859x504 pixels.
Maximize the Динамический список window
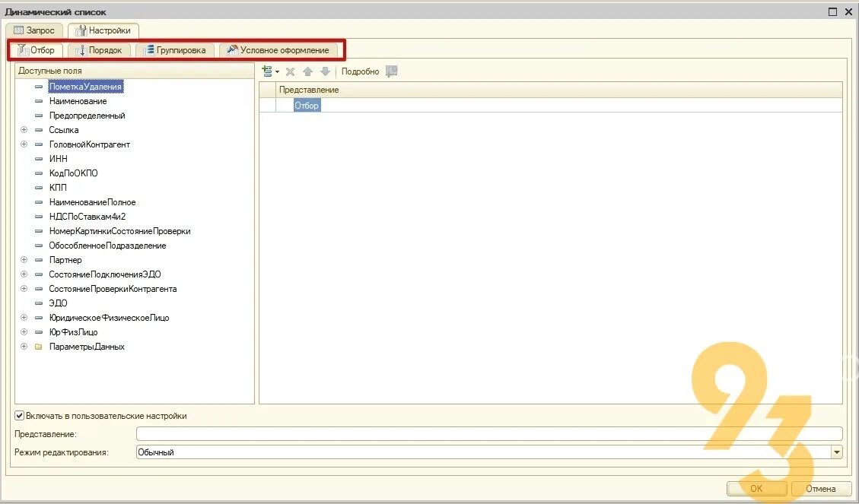tap(832, 11)
